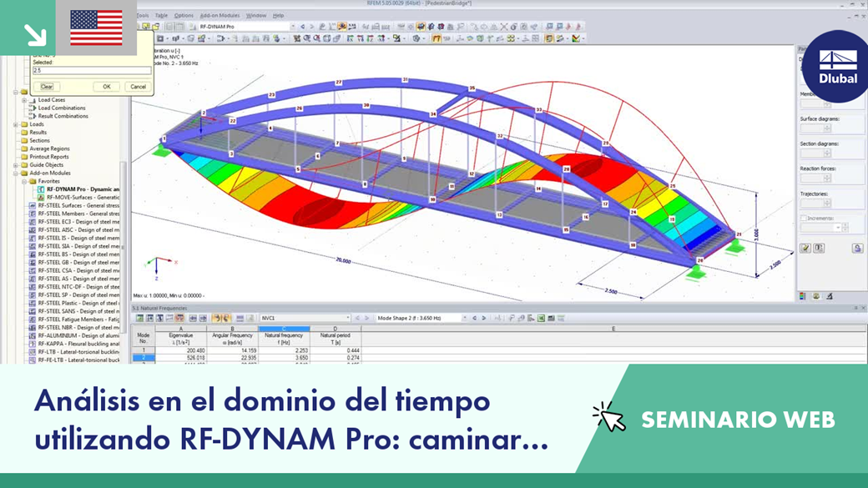Click the colorful chart icon ending second toolbar row
Viewport: 868px width, 488px height.
click(x=576, y=38)
